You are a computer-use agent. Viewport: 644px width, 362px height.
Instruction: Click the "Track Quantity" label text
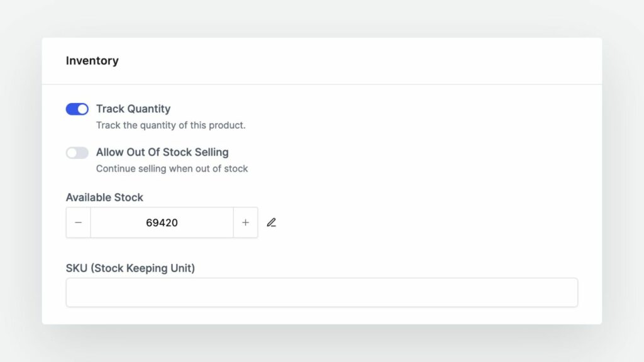click(133, 109)
